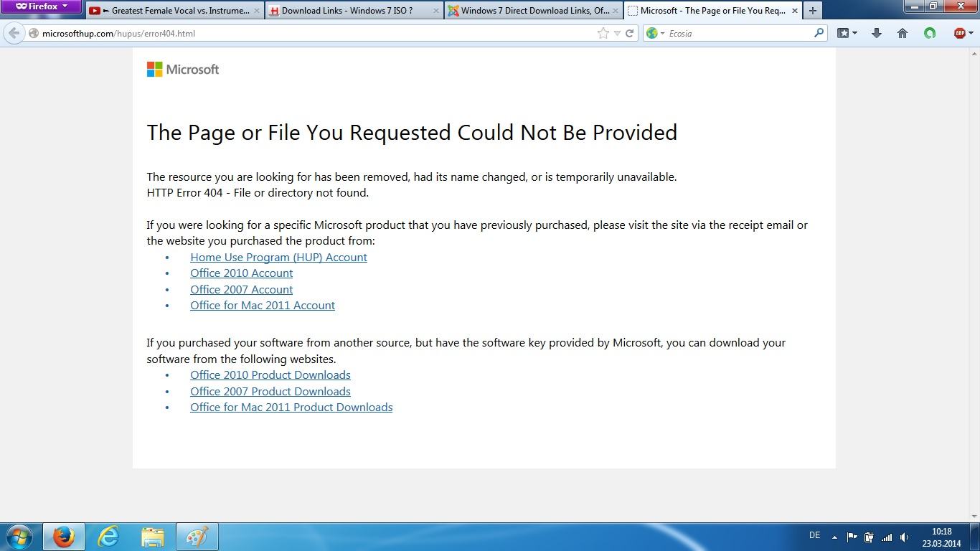This screenshot has height=551, width=980.
Task: Open the volume speaker tray icon
Action: coord(904,537)
